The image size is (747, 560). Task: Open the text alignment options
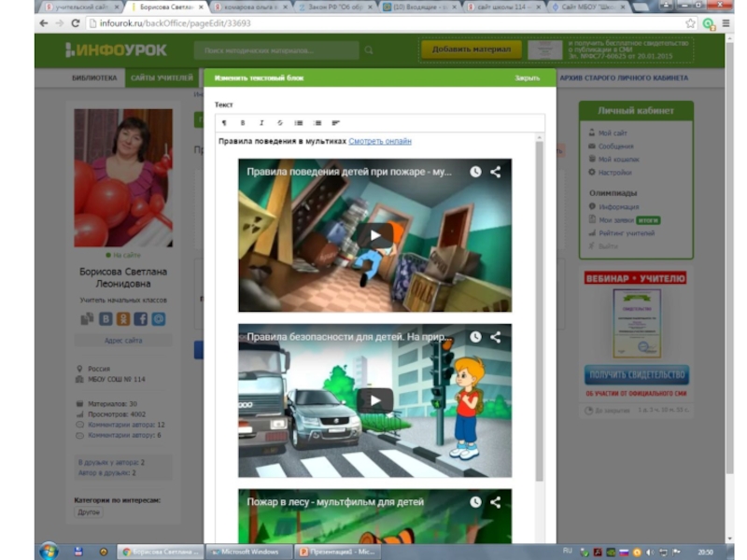(336, 123)
